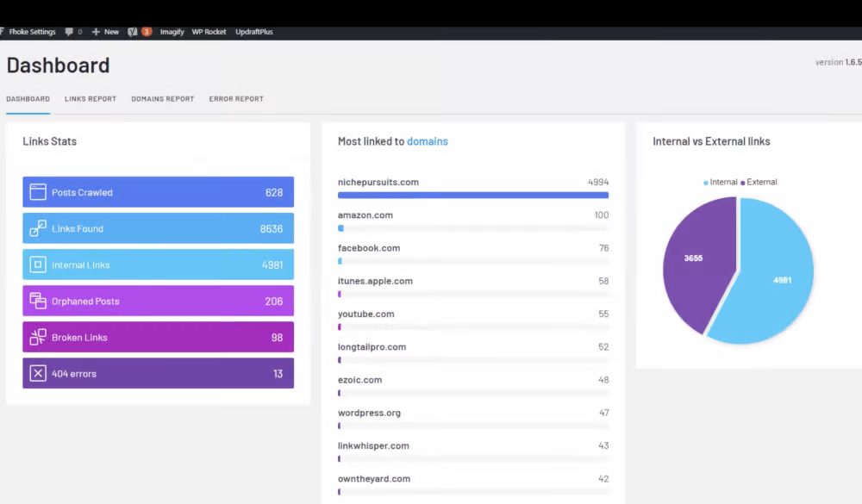Image resolution: width=862 pixels, height=504 pixels.
Task: Click the wordpress.org domain name
Action: pyautogui.click(x=369, y=413)
